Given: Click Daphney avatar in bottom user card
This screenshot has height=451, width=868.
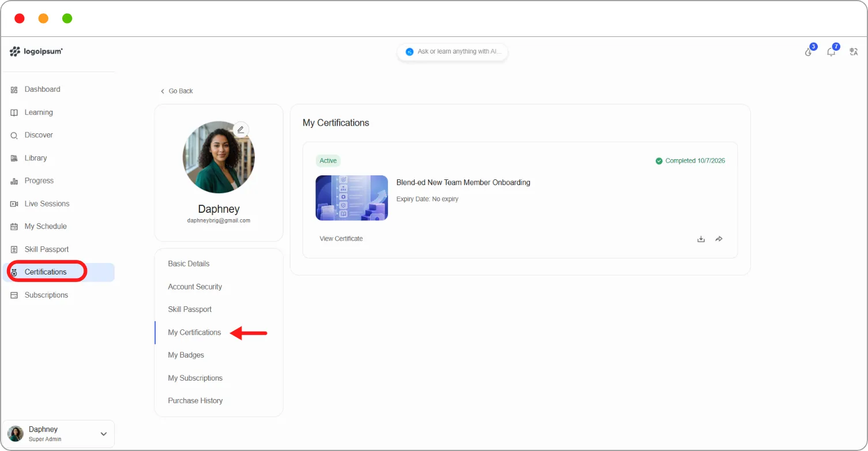Looking at the screenshot, I should pos(16,434).
